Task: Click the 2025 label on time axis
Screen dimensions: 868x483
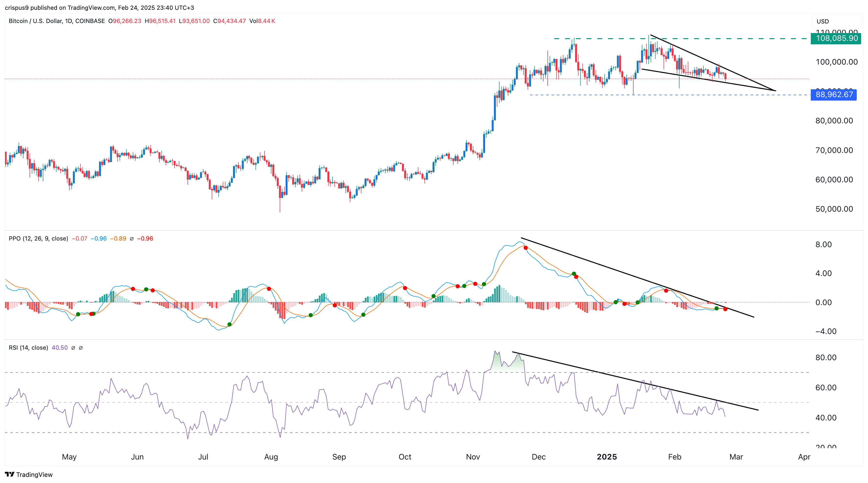Action: tap(607, 457)
